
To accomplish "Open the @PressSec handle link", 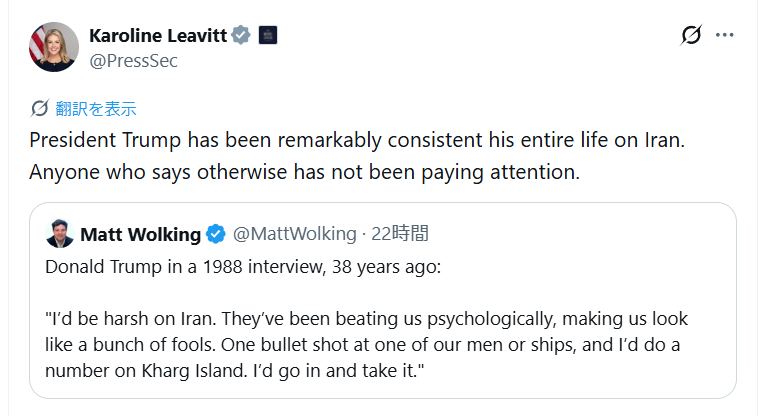I will point(134,60).
